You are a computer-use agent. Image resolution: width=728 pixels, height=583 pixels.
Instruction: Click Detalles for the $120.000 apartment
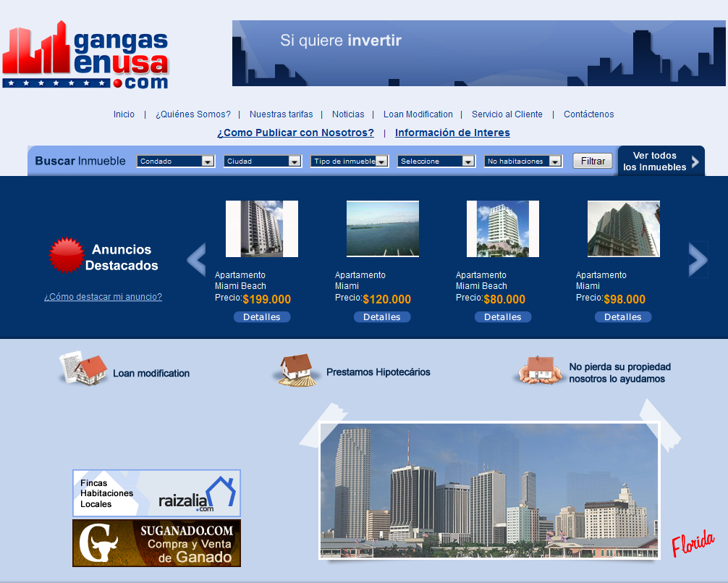(x=382, y=316)
